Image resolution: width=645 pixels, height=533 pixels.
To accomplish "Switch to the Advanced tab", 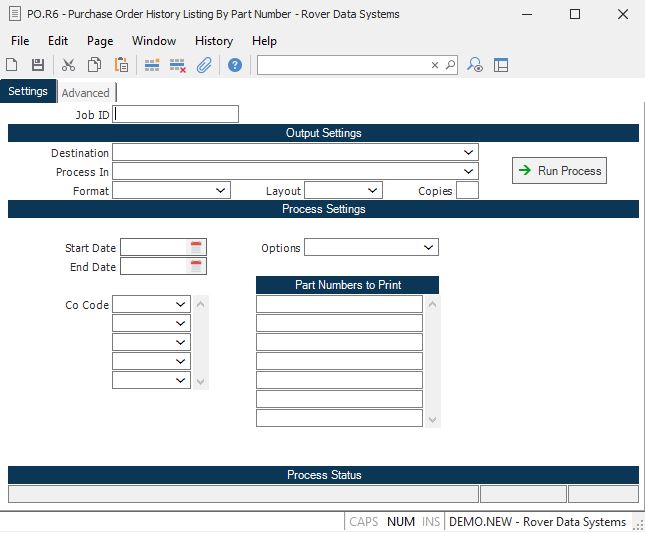I will (85, 93).
